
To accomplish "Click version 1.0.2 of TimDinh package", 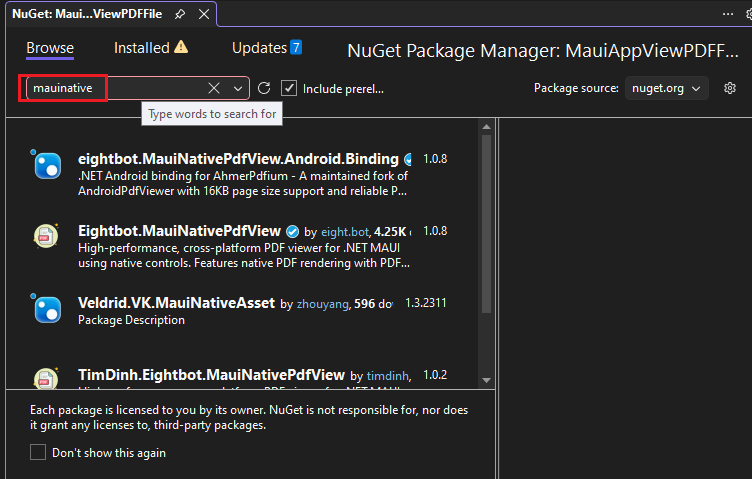I will click(435, 374).
